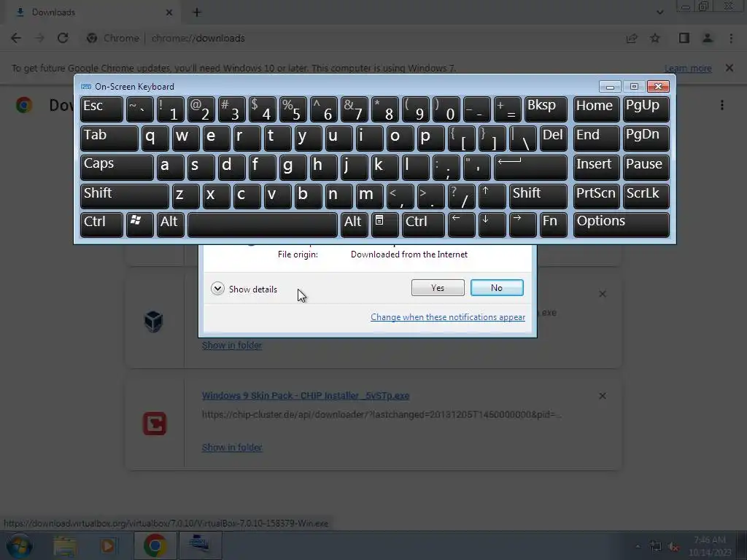Tap the right arrow key
Image resolution: width=747 pixels, height=560 pixels.
click(x=522, y=225)
